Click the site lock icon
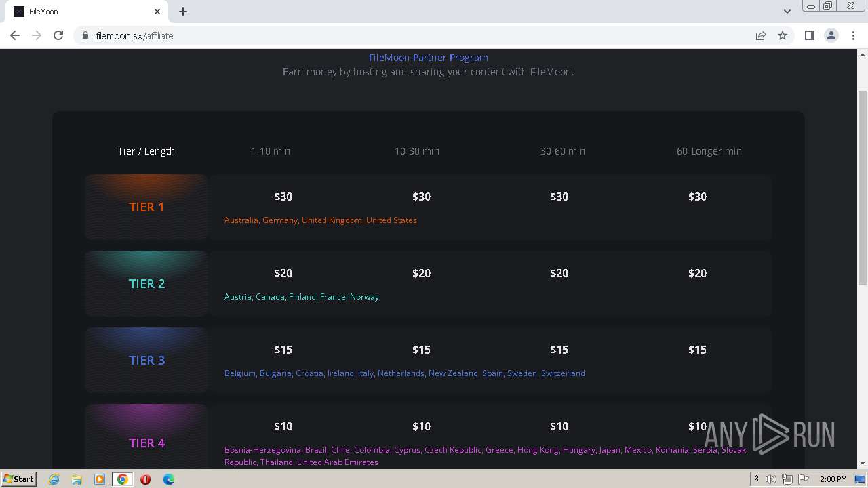868x488 pixels. pos(85,35)
